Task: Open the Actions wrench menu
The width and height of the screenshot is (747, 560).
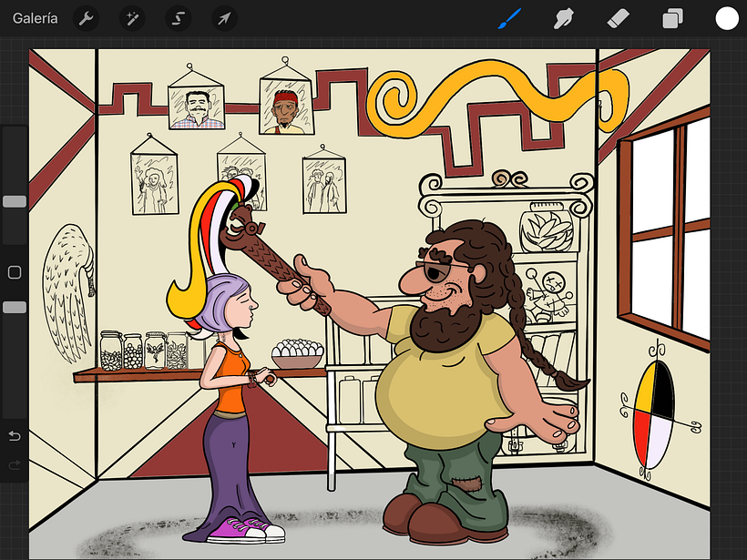Action: tap(87, 18)
